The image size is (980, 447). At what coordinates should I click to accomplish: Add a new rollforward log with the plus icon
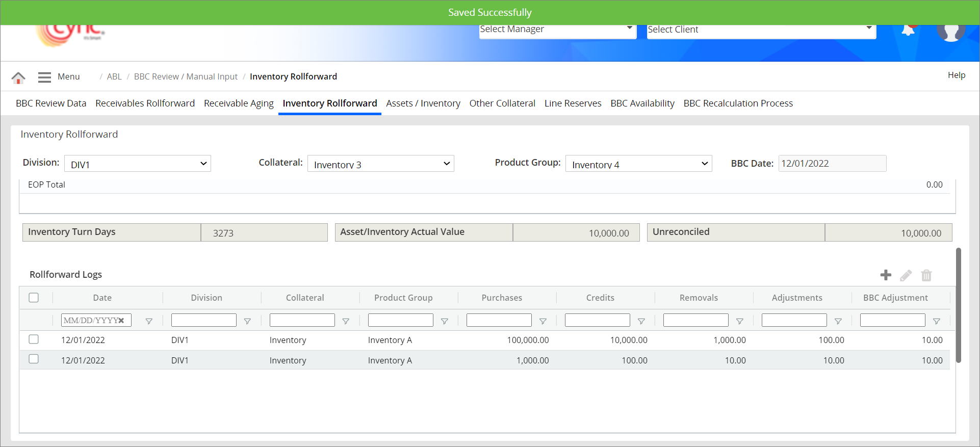pos(886,275)
